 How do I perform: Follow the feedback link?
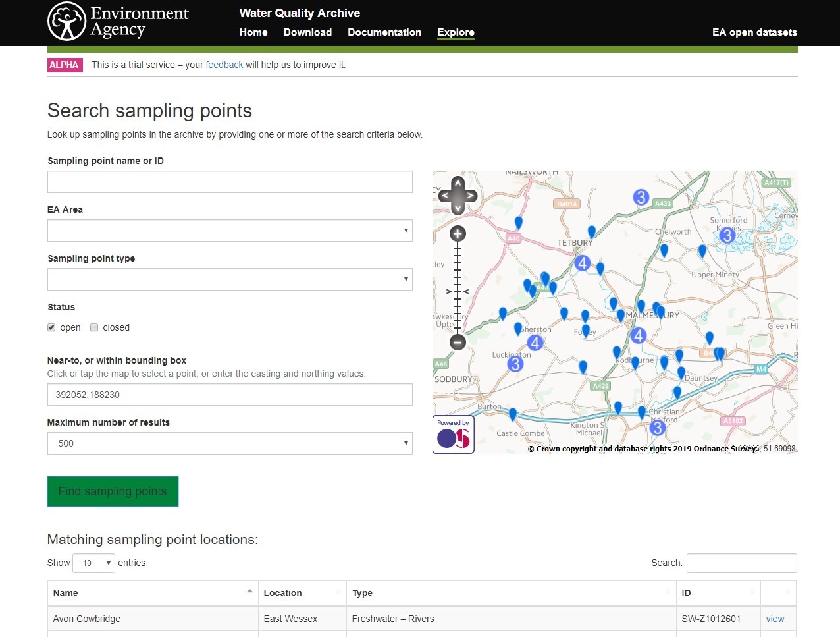[224, 65]
